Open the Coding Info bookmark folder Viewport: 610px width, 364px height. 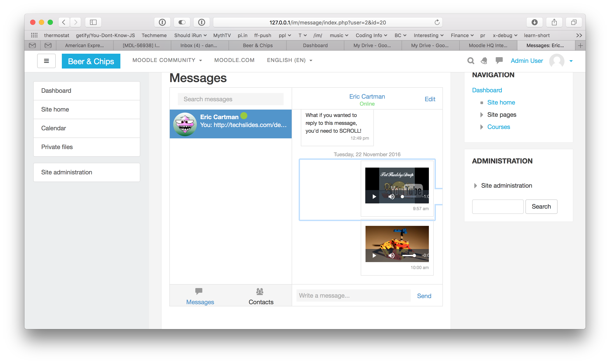pos(371,35)
